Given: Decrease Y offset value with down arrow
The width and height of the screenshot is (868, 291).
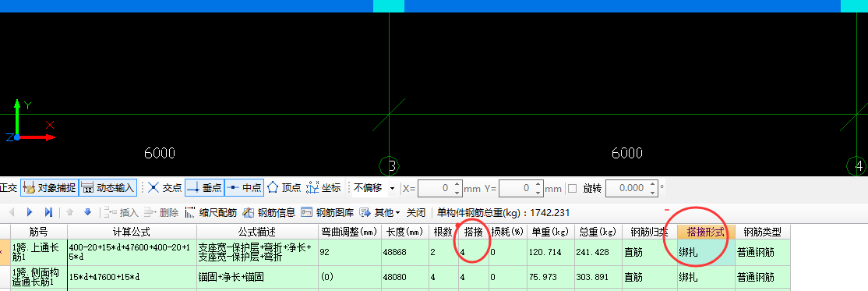Looking at the screenshot, I should [x=538, y=193].
